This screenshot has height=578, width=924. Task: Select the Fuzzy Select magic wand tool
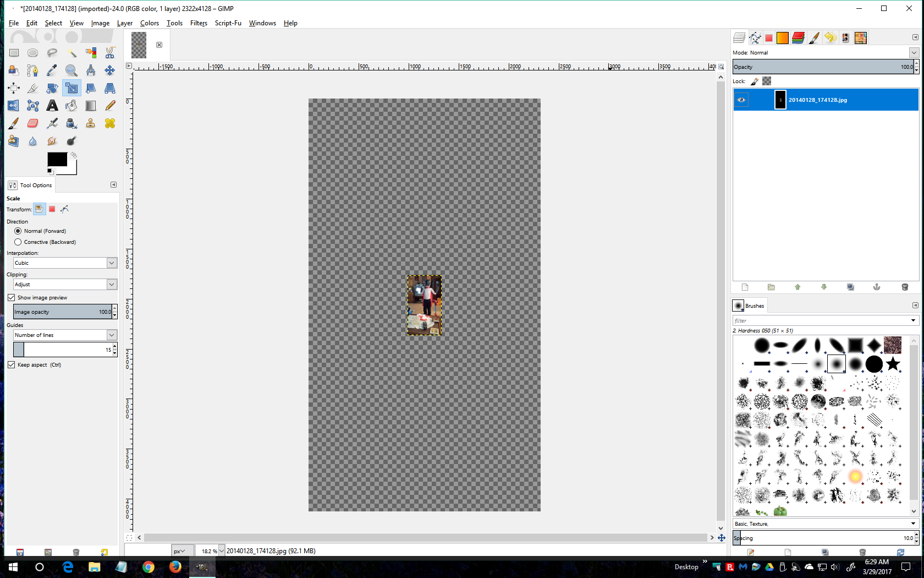(71, 53)
